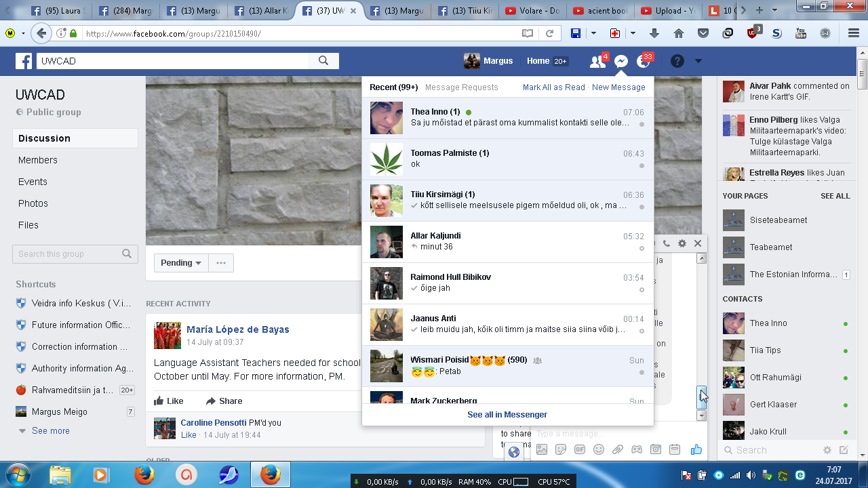Reload the page with the refresh icon
Screen dimensions: 868x488
[550, 33]
